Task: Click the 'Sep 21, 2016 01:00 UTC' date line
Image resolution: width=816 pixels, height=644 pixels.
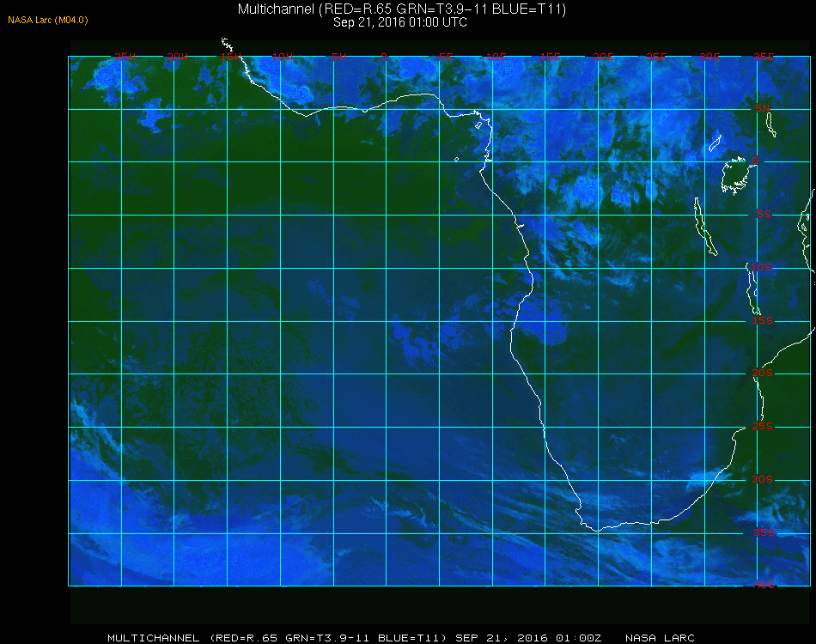Action: click(400, 22)
